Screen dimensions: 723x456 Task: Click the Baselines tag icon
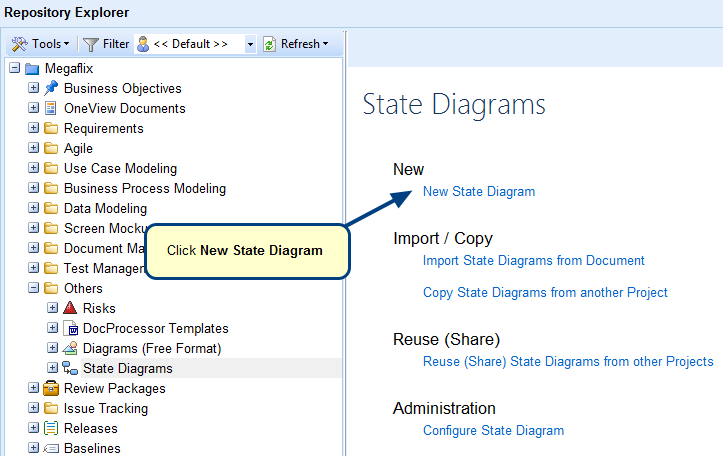pyautogui.click(x=51, y=448)
